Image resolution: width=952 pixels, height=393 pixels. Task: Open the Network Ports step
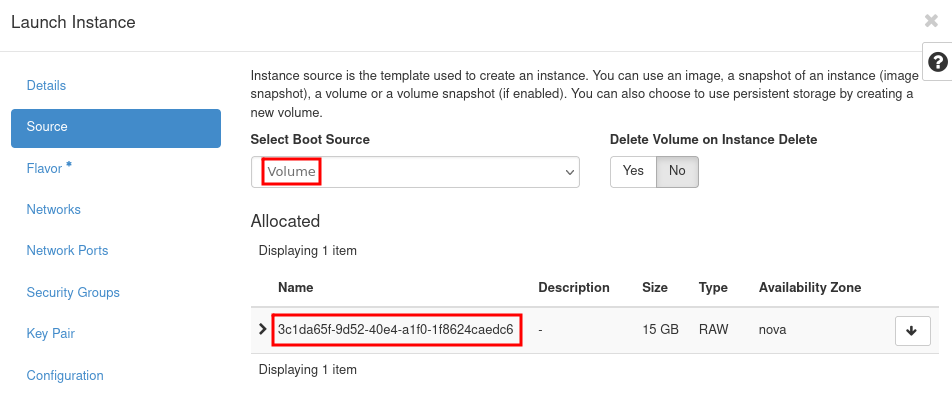click(67, 251)
